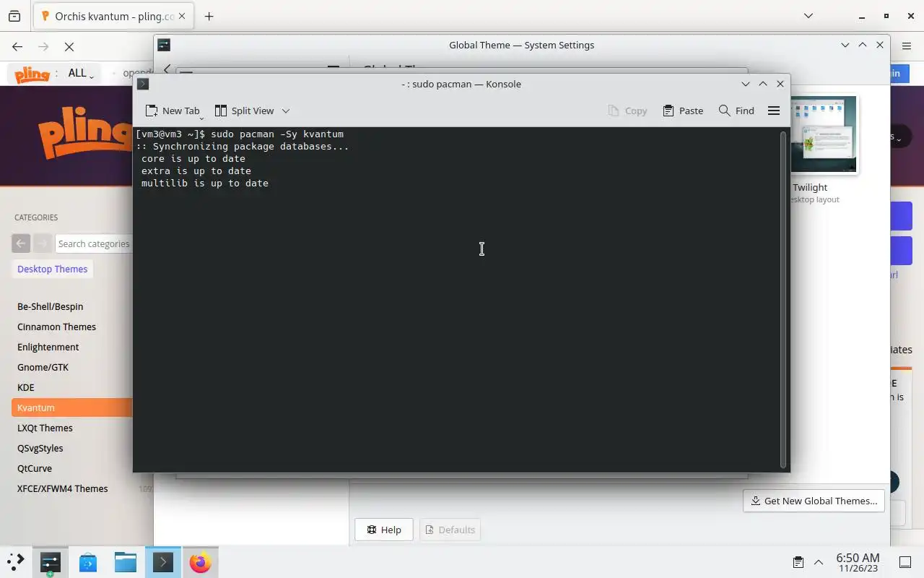
Task: Click the Split View button in Konsole
Action: click(245, 111)
